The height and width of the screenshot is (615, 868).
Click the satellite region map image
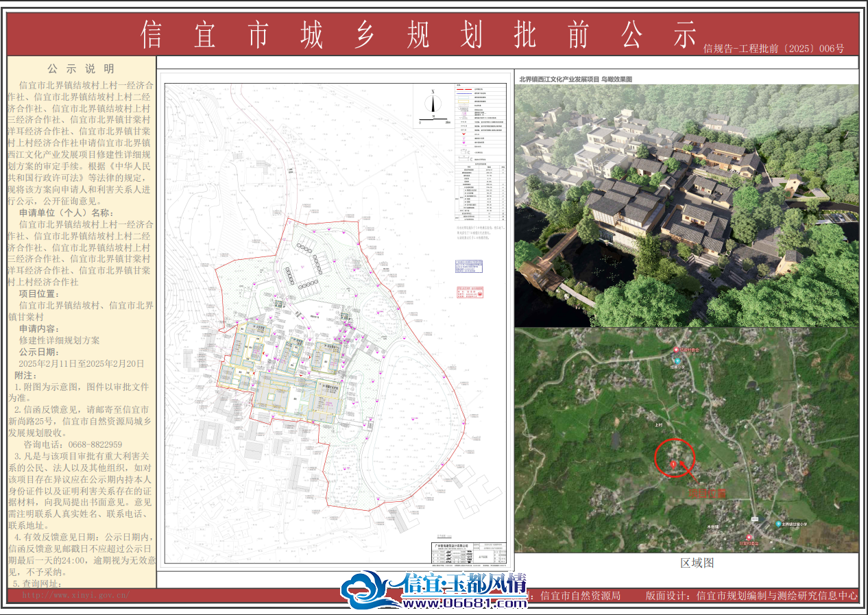pos(686,439)
